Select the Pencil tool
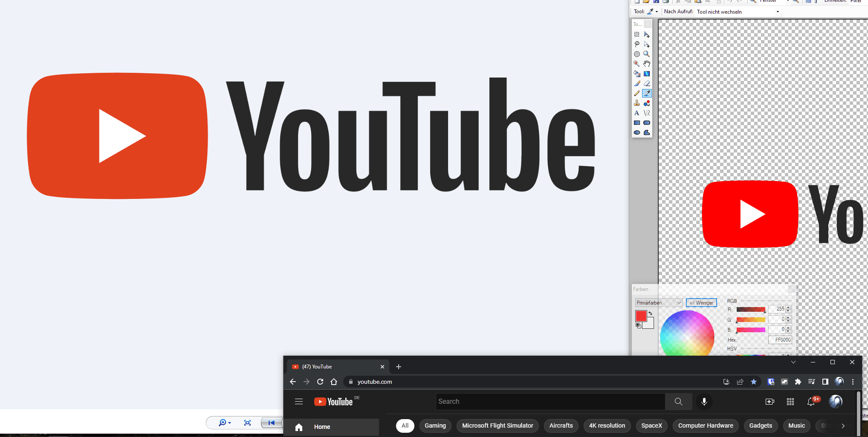This screenshot has height=437, width=868. click(637, 93)
